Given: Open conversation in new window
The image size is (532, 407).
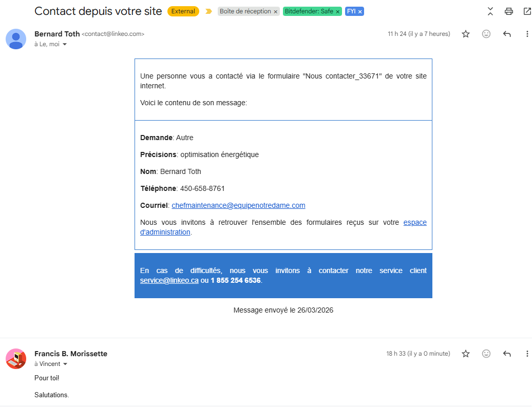Looking at the screenshot, I should (526, 11).
